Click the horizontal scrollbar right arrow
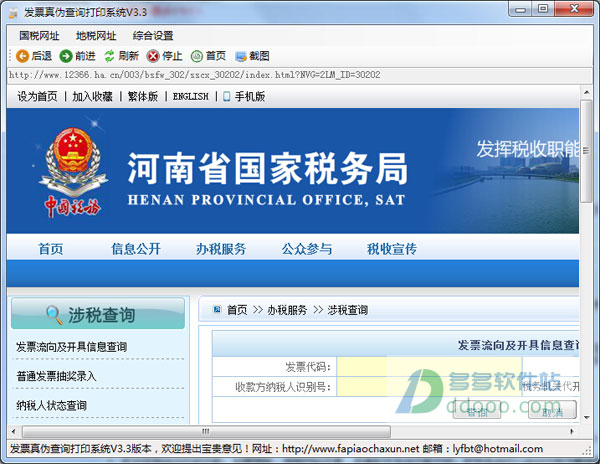The image size is (600, 464). tap(572, 431)
